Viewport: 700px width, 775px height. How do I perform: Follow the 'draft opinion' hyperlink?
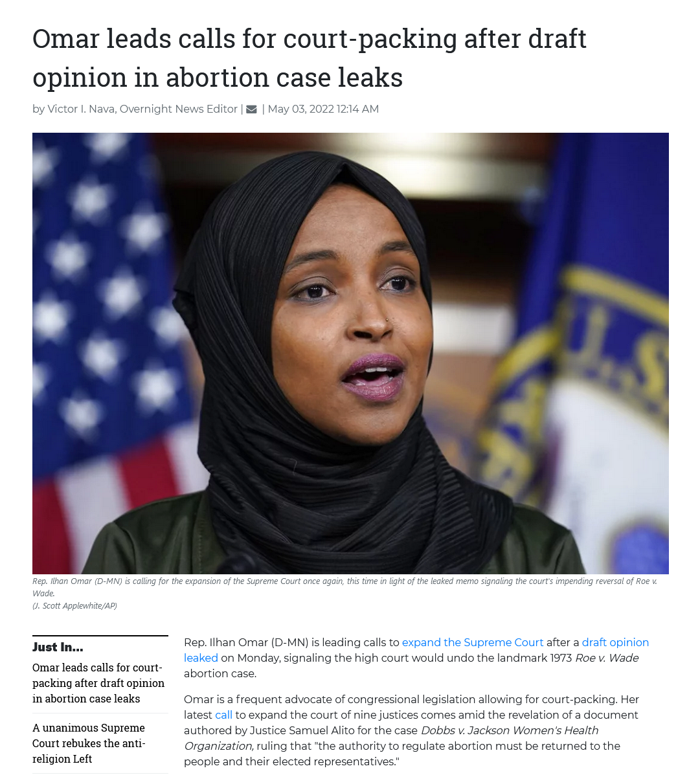[x=615, y=642]
